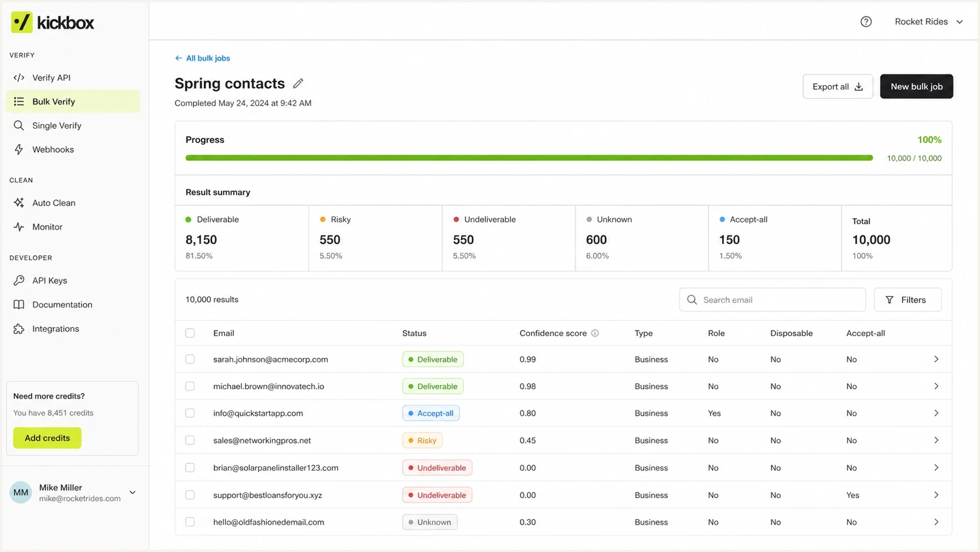The width and height of the screenshot is (980, 552).
Task: Check the michael.brown@innovatech.io row checkbox
Action: 190,386
